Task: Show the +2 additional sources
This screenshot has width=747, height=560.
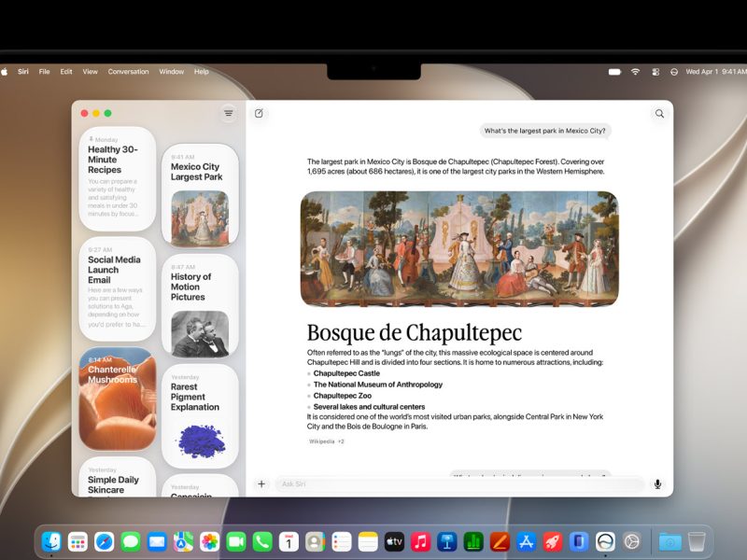Action: point(341,441)
